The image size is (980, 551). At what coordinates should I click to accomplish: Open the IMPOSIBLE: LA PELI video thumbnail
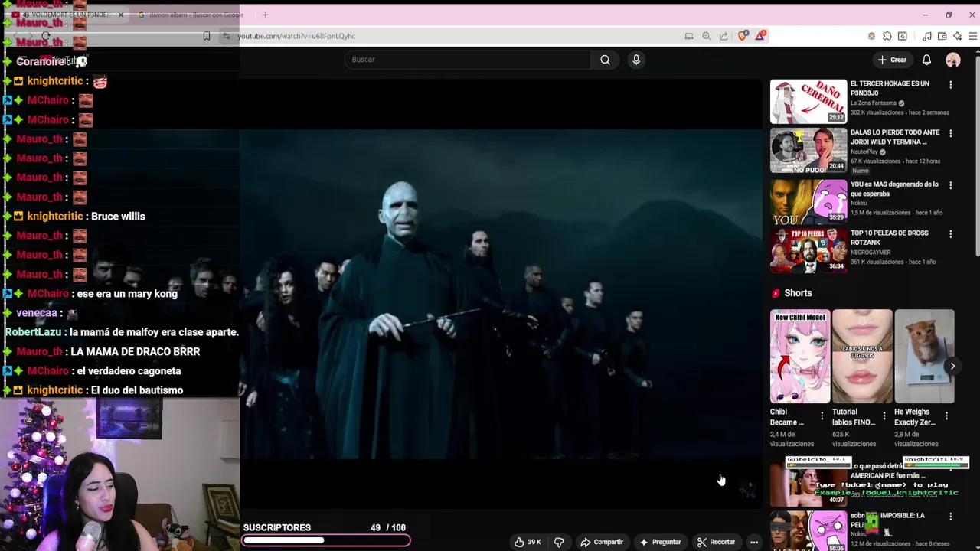click(x=808, y=530)
